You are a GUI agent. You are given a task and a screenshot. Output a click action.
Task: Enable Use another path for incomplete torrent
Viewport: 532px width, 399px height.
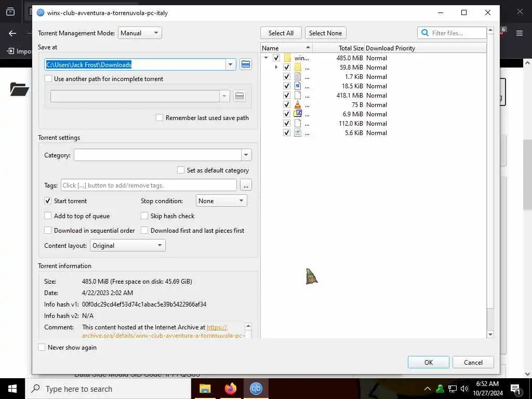point(48,79)
